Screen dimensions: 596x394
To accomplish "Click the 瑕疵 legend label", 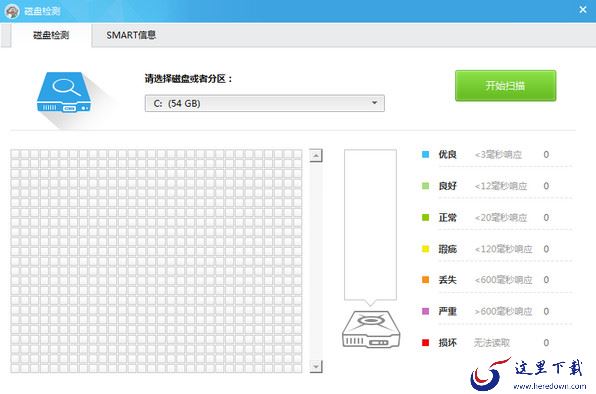I will click(447, 249).
